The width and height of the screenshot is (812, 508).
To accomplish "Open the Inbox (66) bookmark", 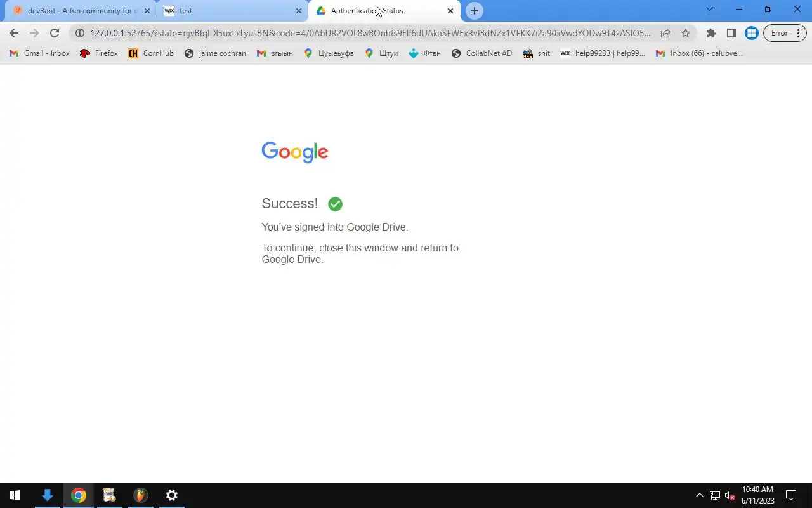I will click(699, 53).
